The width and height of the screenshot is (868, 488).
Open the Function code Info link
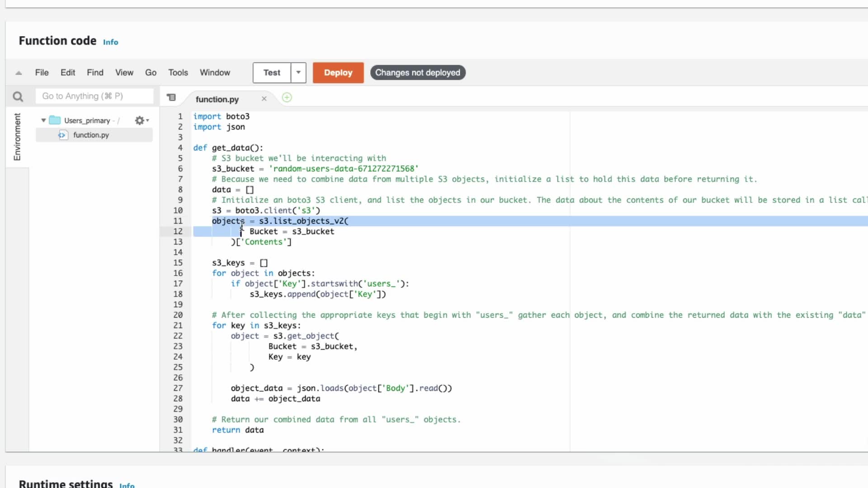click(110, 42)
